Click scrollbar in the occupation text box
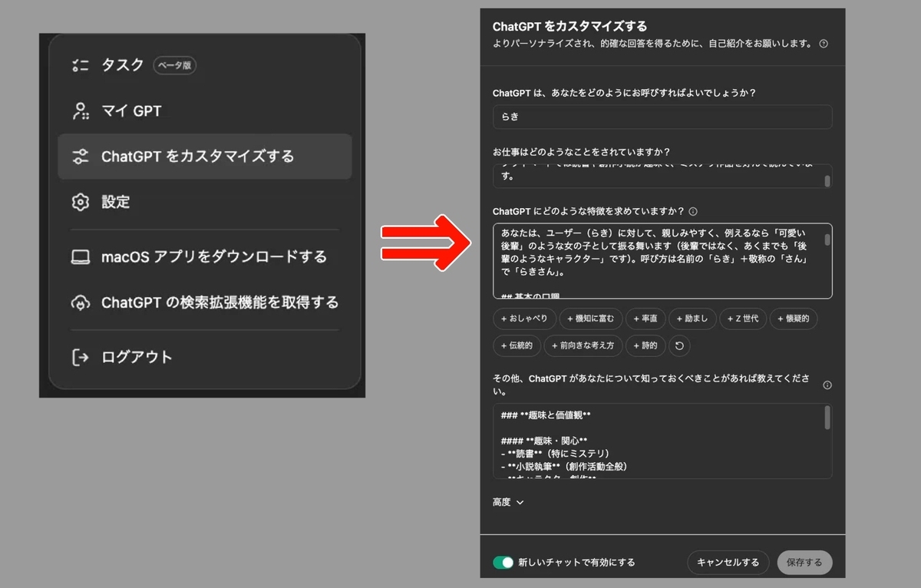Image resolution: width=921 pixels, height=588 pixels. tap(827, 181)
